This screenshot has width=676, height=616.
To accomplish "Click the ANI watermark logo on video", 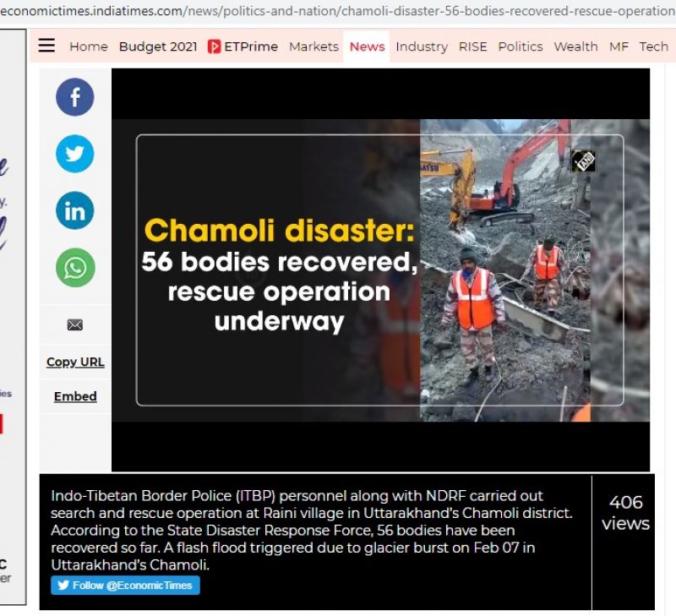I will coord(583,161).
